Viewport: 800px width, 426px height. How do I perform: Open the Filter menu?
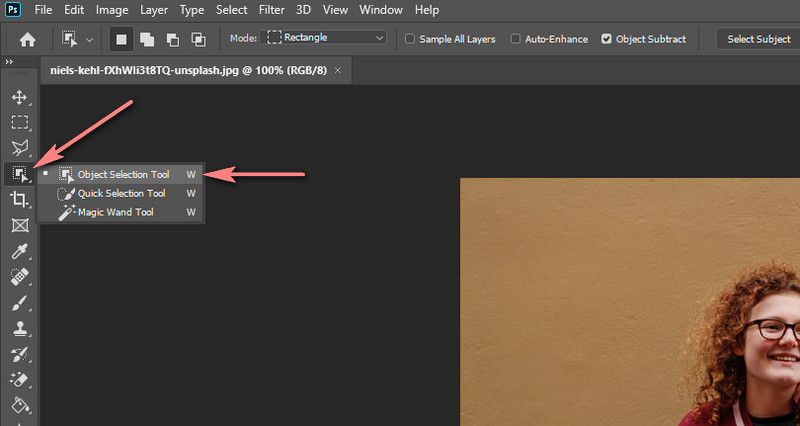click(272, 10)
